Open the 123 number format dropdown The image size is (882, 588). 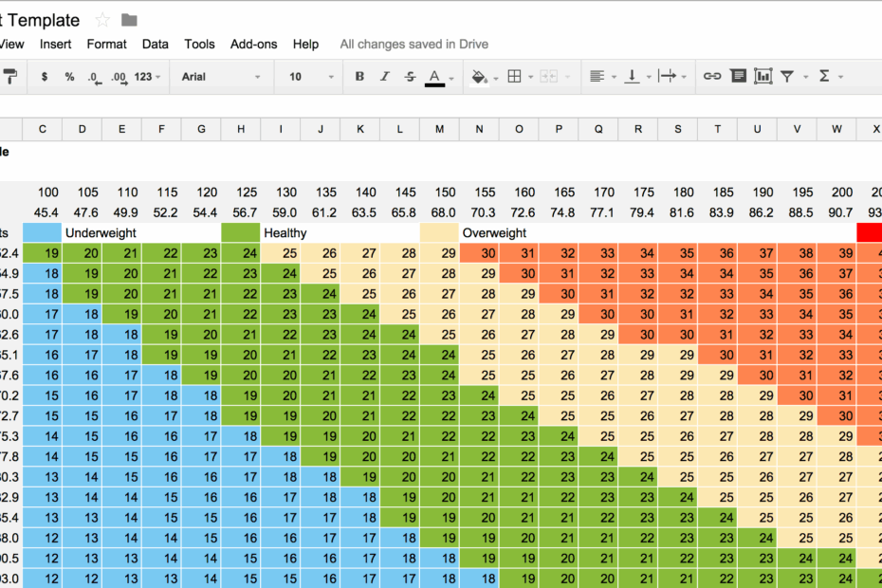click(x=142, y=77)
